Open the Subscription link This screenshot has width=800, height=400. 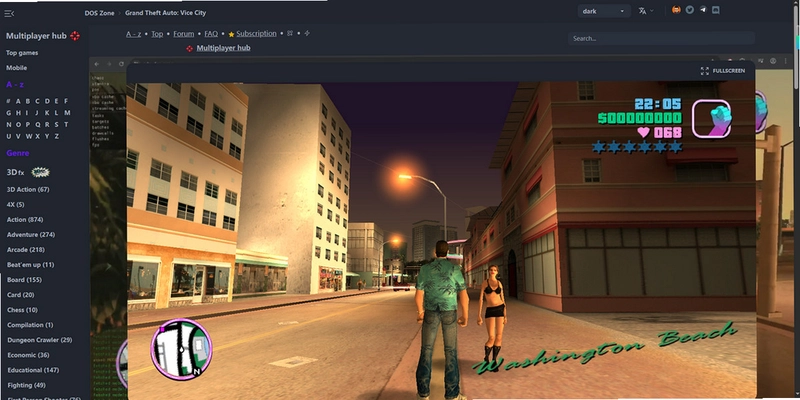pos(256,34)
